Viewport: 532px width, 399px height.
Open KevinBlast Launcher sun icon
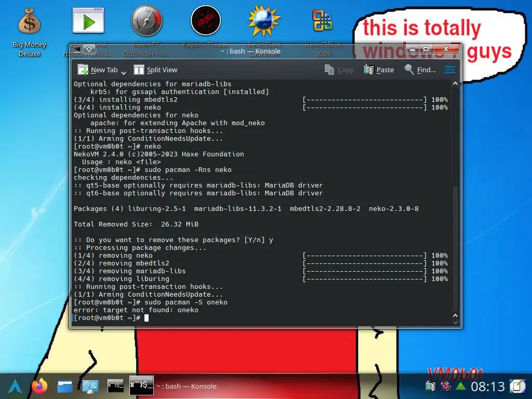point(264,21)
